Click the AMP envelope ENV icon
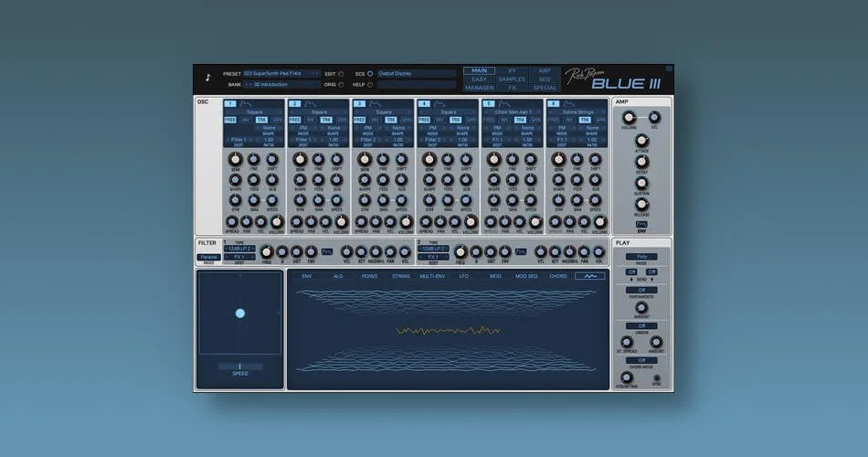Image resolution: width=868 pixels, height=457 pixels. 641,224
